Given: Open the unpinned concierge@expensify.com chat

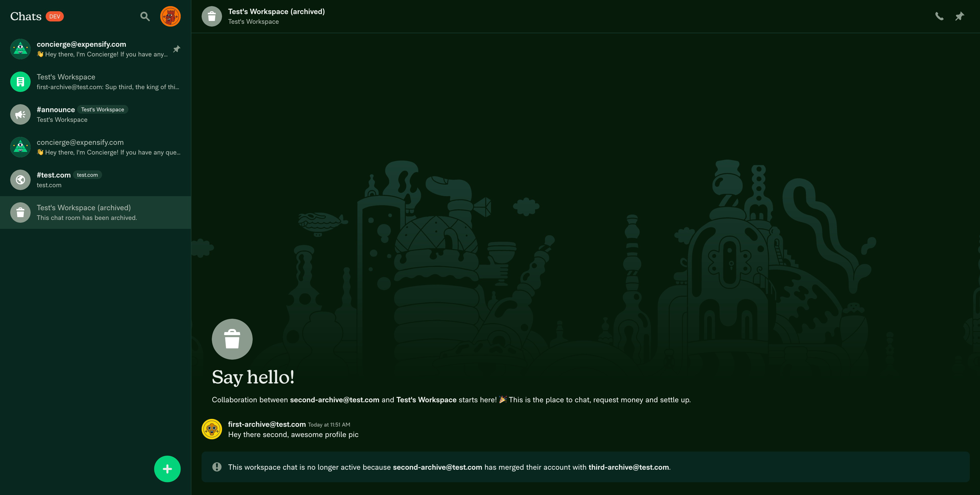Looking at the screenshot, I should (95, 147).
